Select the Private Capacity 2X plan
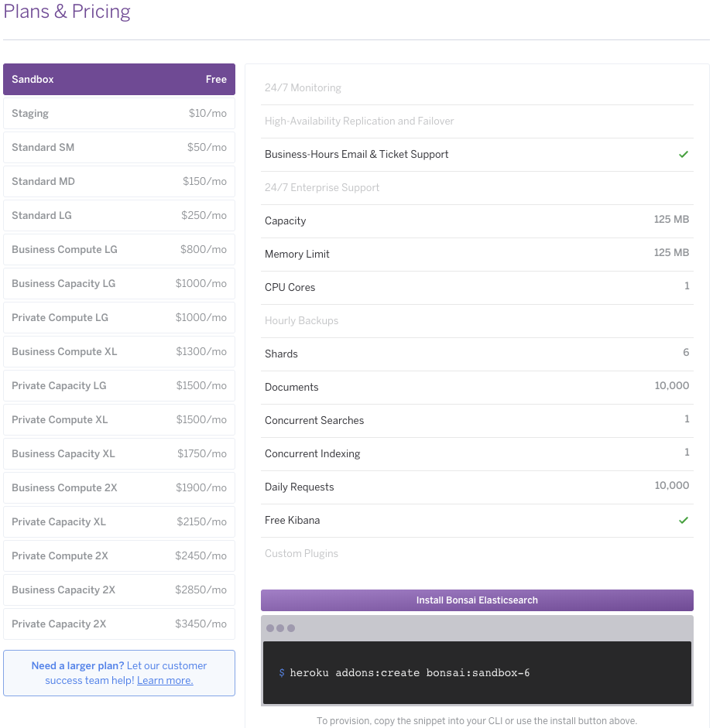The image size is (713, 728). (x=119, y=624)
